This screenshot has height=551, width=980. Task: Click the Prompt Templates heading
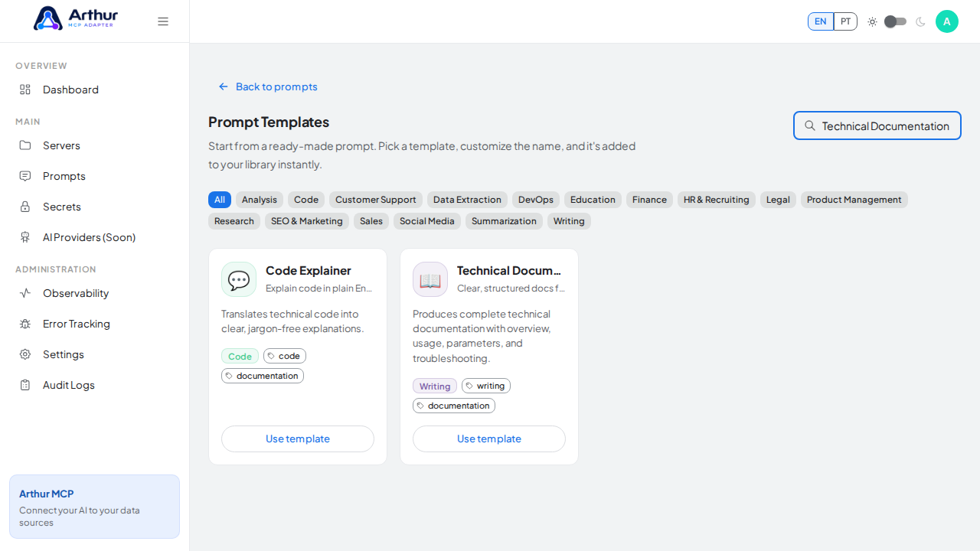[269, 122]
